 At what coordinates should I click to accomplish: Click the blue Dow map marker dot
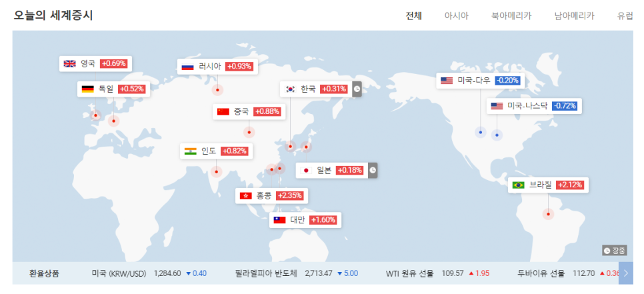[481, 132]
